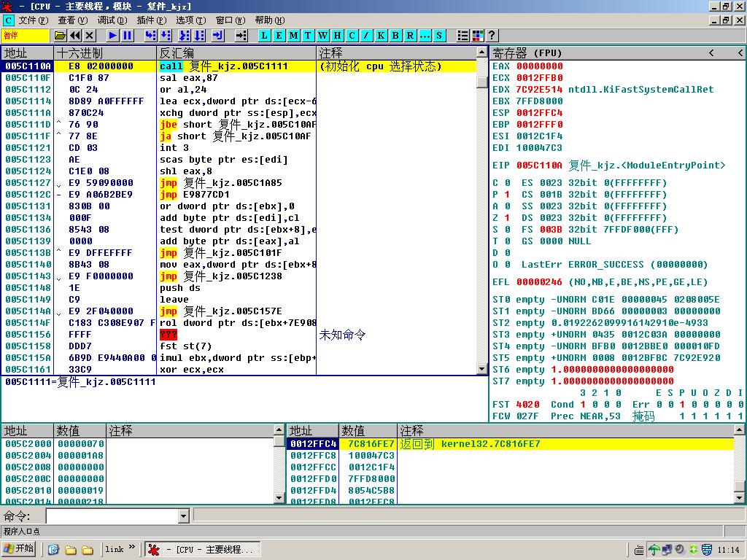
Task: Restart the program with the rewind icon
Action: pyautogui.click(x=75, y=35)
